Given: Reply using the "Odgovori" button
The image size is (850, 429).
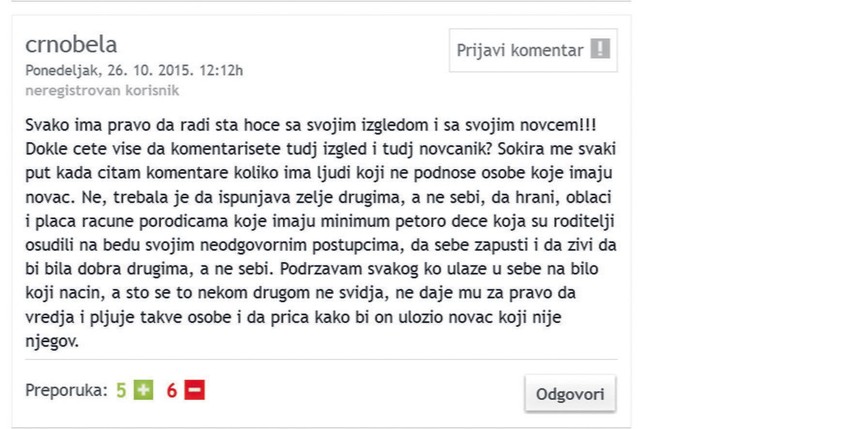Looking at the screenshot, I should [570, 393].
